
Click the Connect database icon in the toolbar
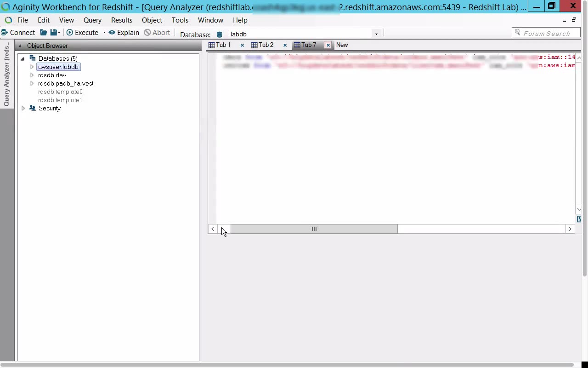click(x=5, y=33)
